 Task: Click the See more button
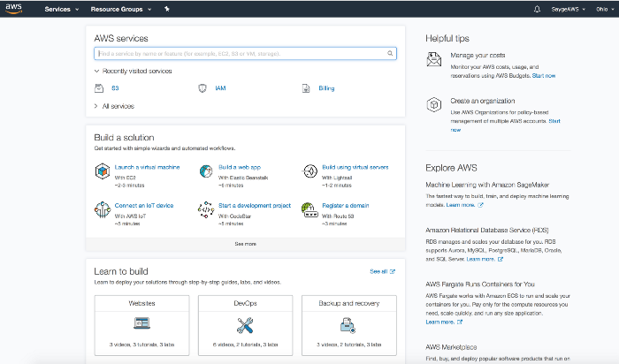click(x=246, y=243)
